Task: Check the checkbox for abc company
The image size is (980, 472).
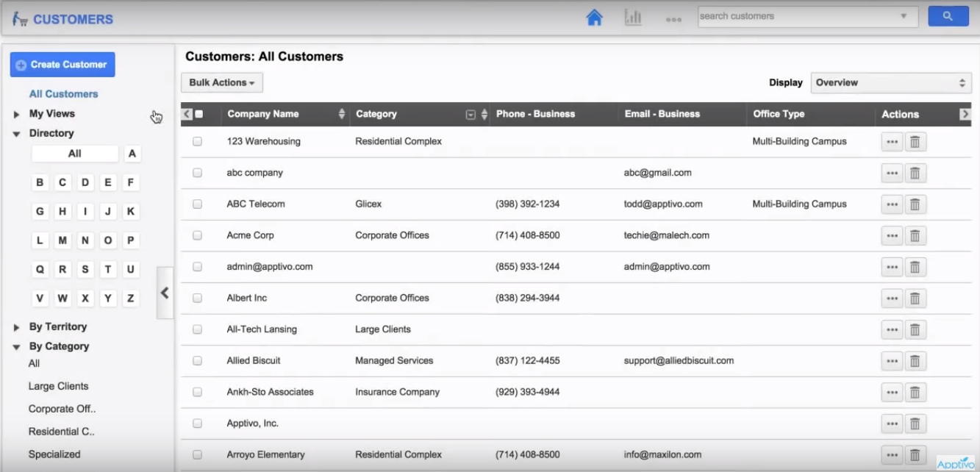Action: point(197,172)
